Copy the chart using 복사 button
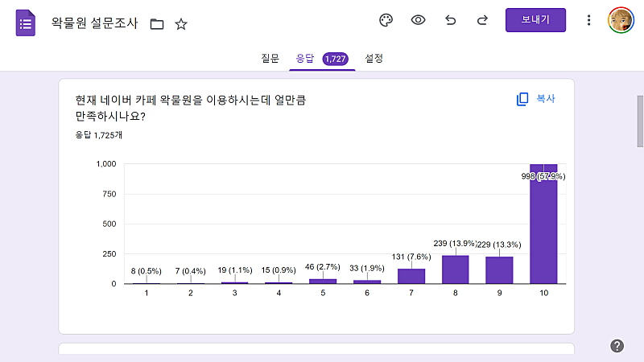644x362 pixels. coord(536,99)
